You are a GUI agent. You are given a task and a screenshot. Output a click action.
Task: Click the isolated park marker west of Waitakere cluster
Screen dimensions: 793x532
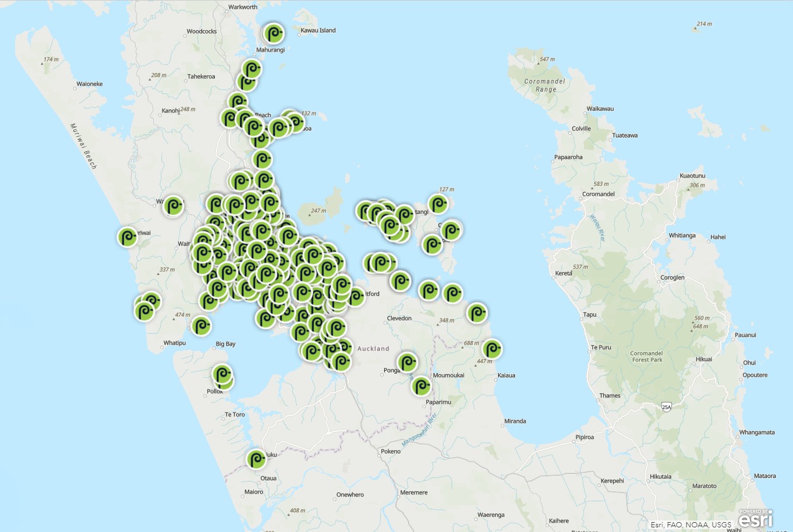tap(174, 205)
